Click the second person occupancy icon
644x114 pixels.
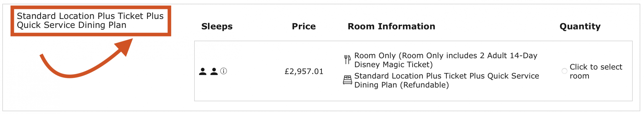214,71
